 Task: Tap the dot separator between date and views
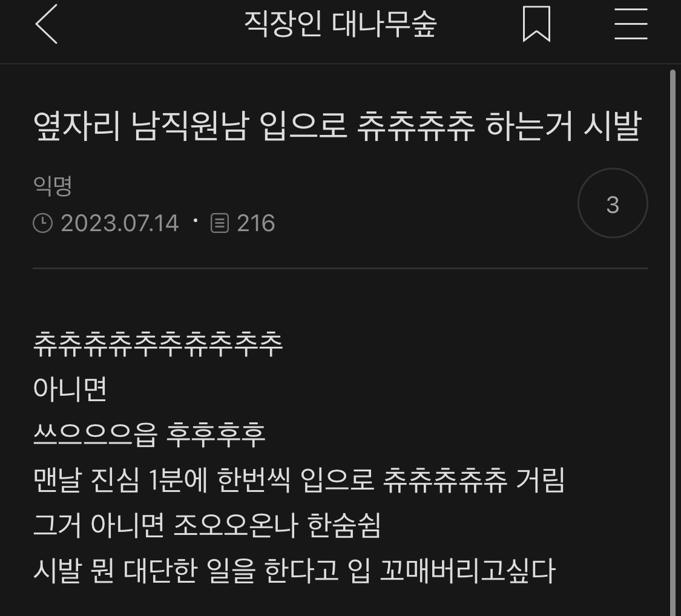pos(196,220)
